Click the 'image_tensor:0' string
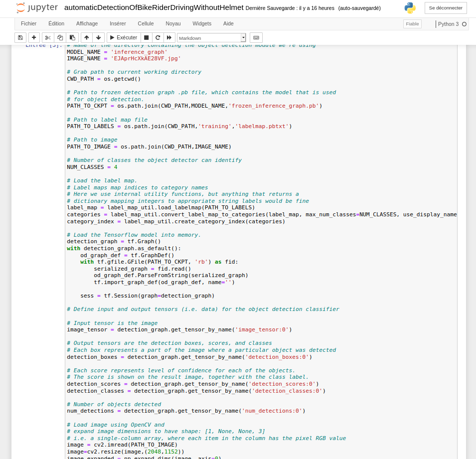The height and width of the screenshot is (459, 476). tap(262, 330)
